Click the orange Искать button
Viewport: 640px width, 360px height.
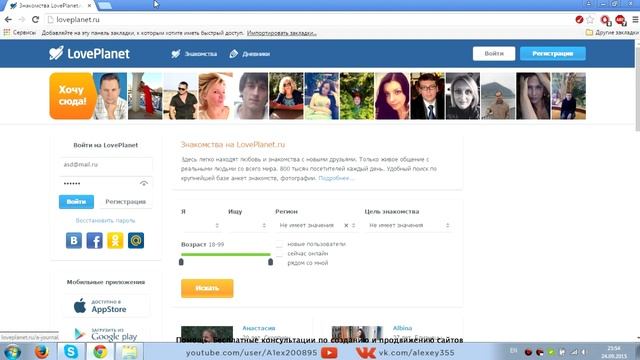tap(207, 288)
